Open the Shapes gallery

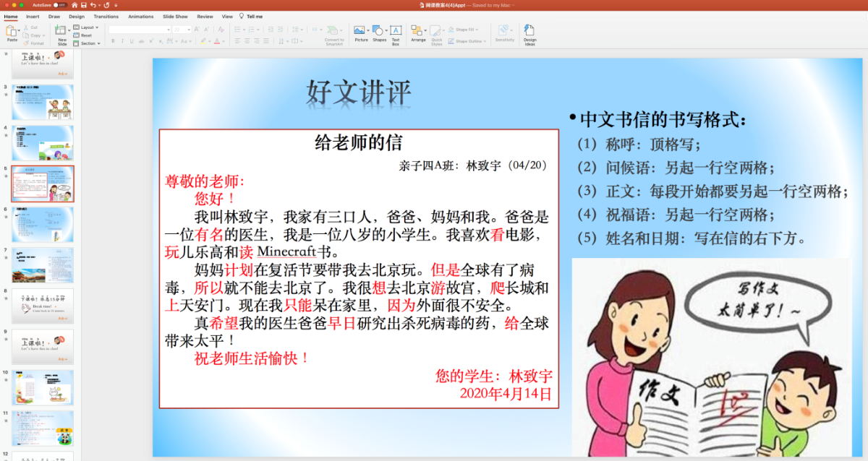(x=379, y=31)
